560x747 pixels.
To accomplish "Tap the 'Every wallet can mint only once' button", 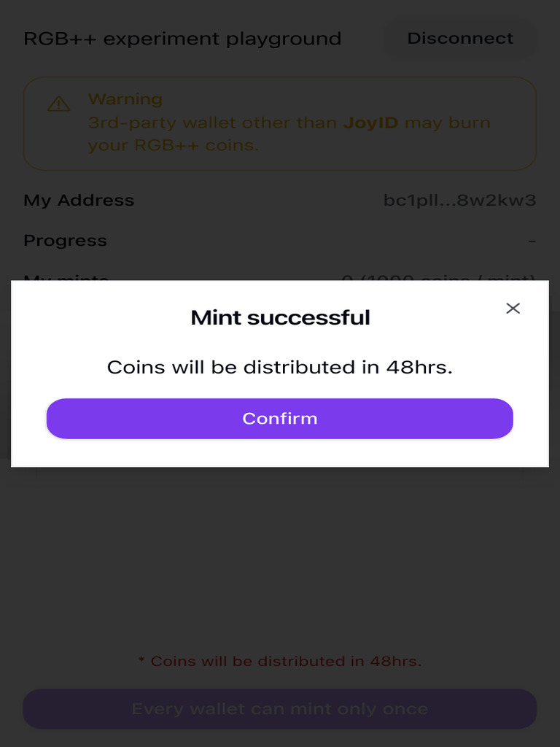I will (x=280, y=709).
